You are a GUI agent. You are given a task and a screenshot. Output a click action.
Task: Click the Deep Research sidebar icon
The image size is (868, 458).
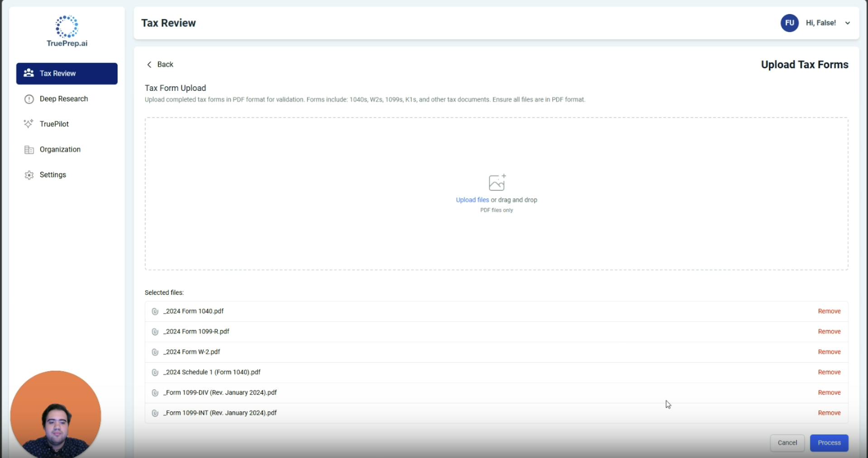pos(29,99)
